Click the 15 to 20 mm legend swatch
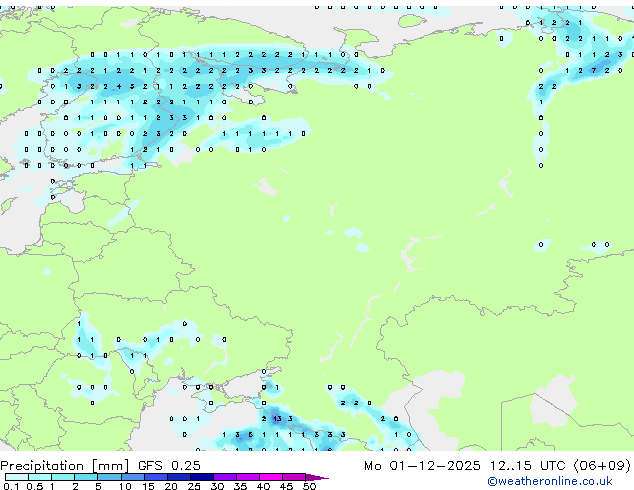 coord(156,477)
